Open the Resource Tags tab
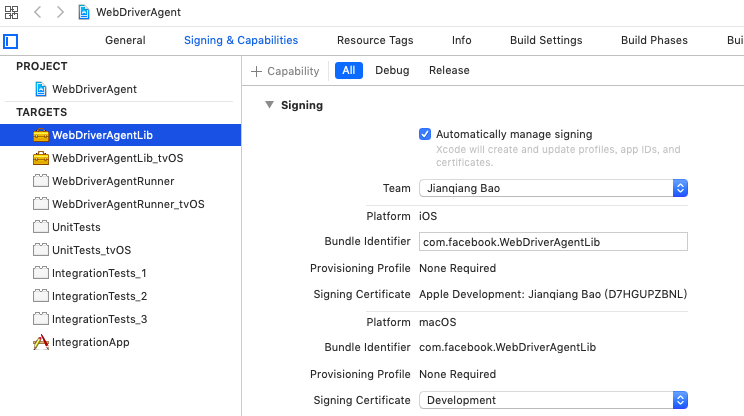The height and width of the screenshot is (416, 744). (375, 41)
